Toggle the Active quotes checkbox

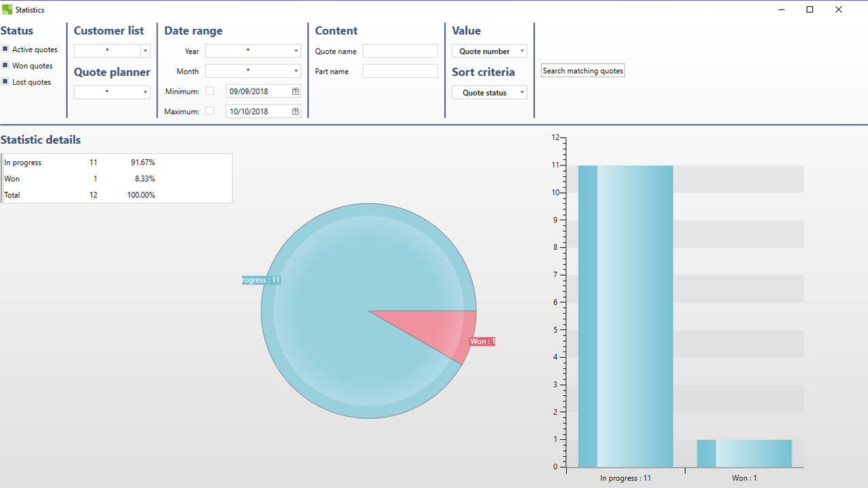point(5,49)
